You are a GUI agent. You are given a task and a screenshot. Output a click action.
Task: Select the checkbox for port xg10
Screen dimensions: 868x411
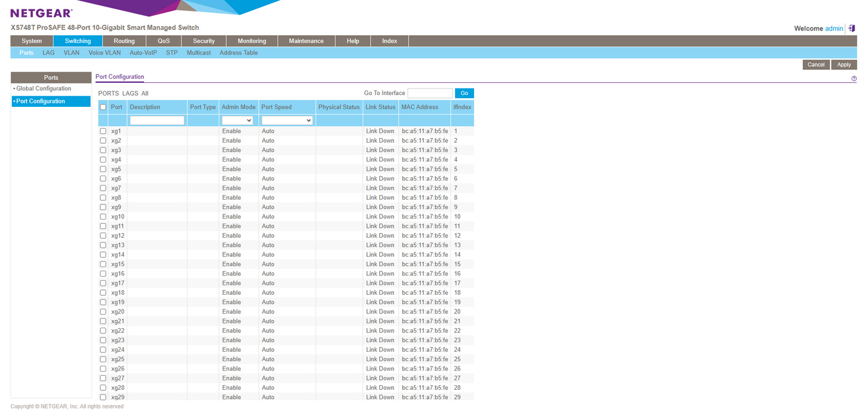pyautogui.click(x=103, y=217)
